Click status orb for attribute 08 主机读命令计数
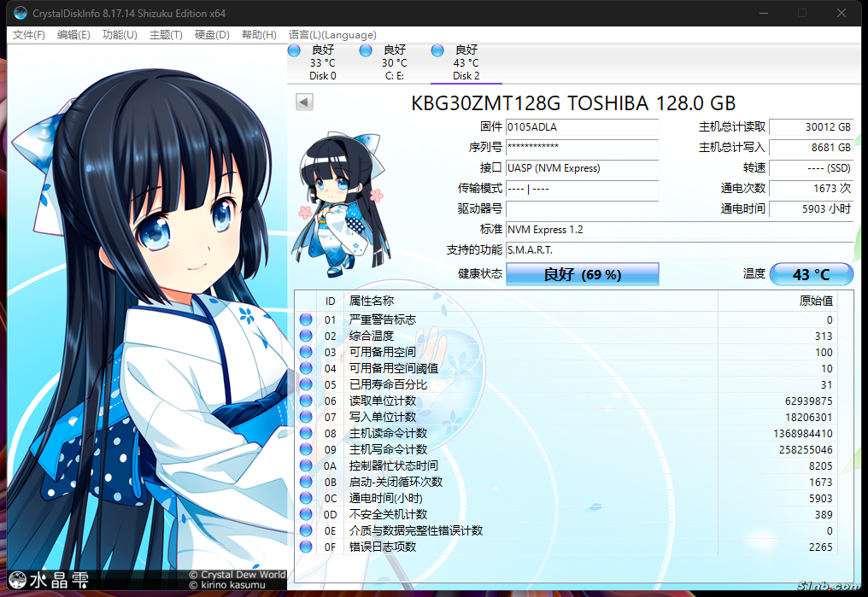The width and height of the screenshot is (868, 597). [306, 433]
